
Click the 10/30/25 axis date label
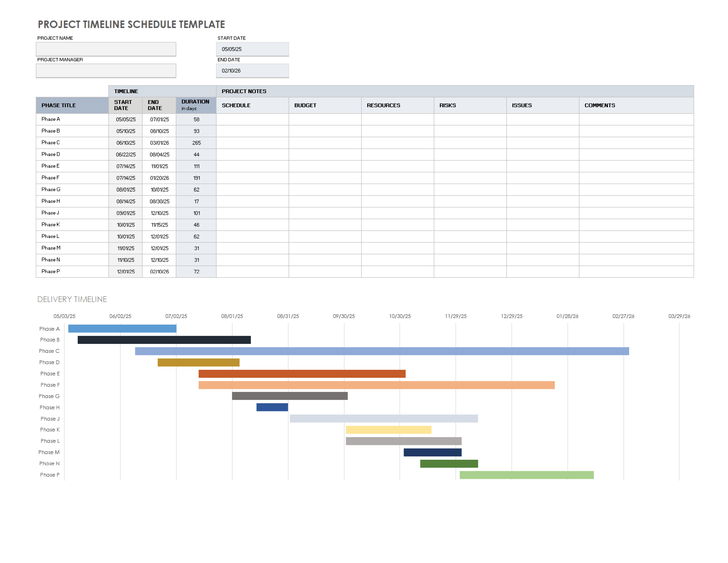[400, 316]
